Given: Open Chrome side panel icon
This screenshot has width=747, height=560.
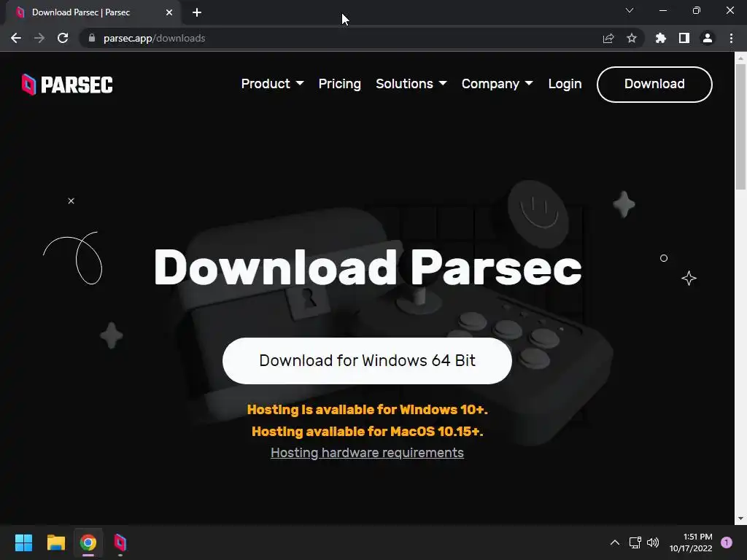Looking at the screenshot, I should pos(684,38).
